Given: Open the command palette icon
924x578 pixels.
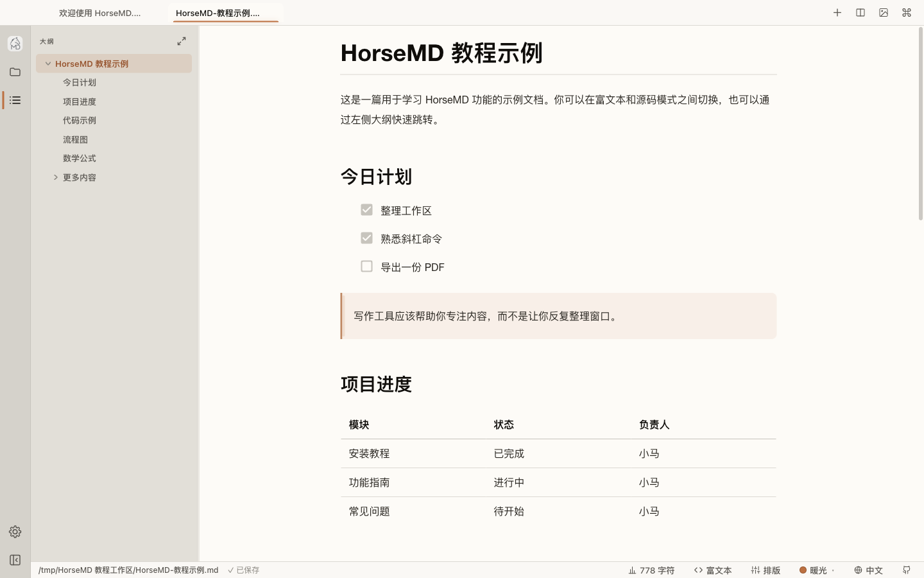Looking at the screenshot, I should [x=907, y=13].
